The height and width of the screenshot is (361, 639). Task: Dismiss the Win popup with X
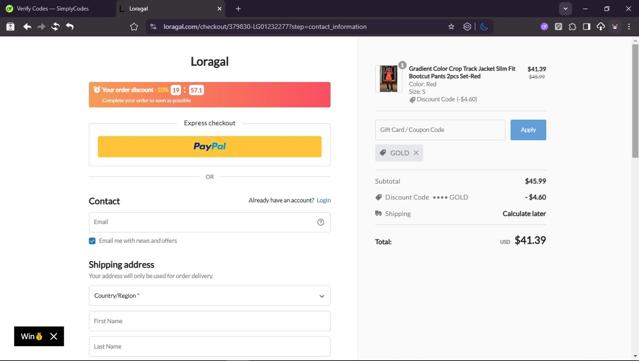click(53, 336)
